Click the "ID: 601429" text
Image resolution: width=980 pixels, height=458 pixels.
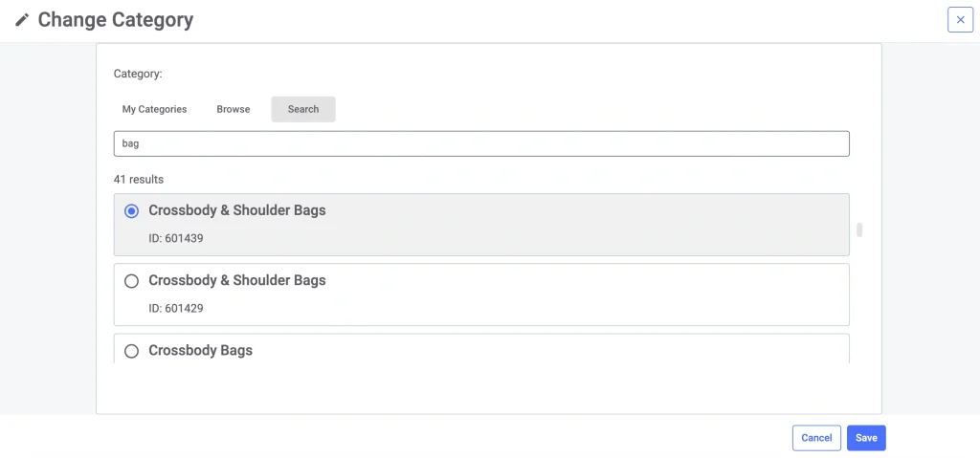point(176,309)
